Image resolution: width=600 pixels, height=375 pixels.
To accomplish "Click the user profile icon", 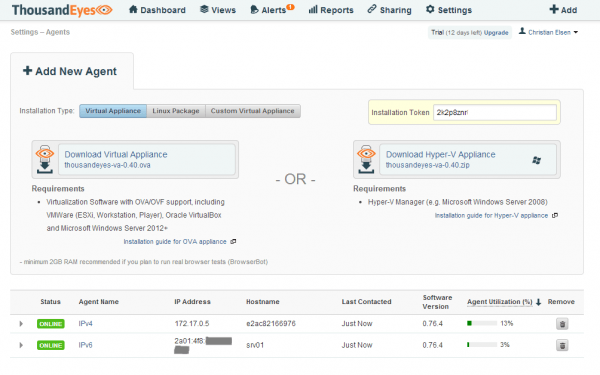I will pos(522,31).
